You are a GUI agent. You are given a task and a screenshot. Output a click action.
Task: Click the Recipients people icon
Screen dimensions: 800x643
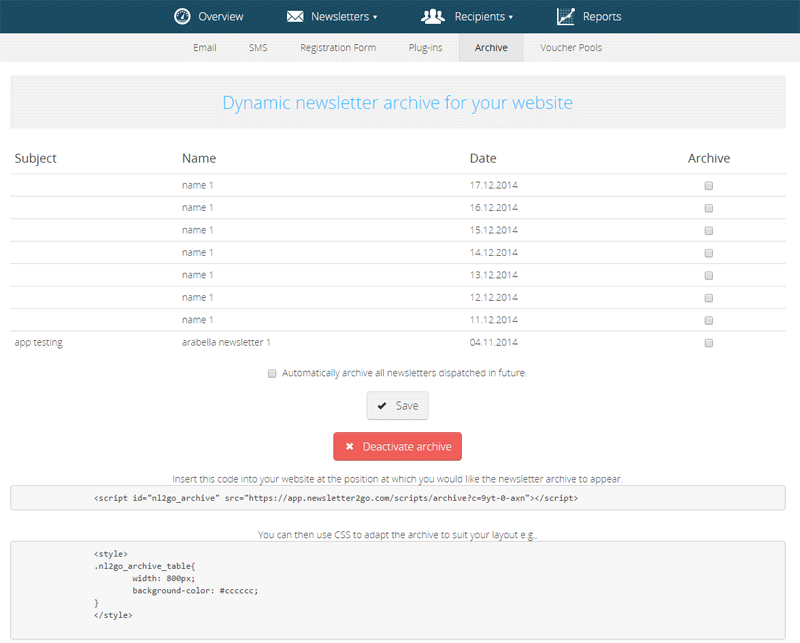433,16
